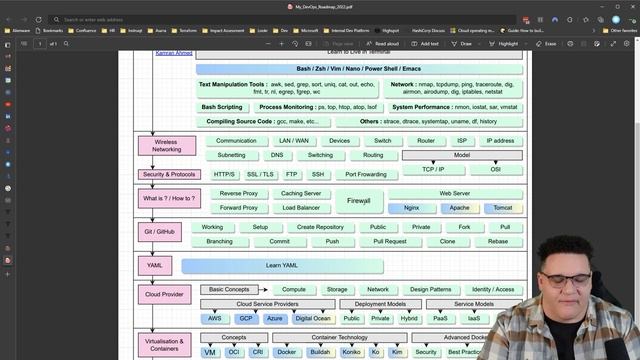Toggle the vertical tabs pane button
640x360 pixels.
pyautogui.click(x=7, y=45)
